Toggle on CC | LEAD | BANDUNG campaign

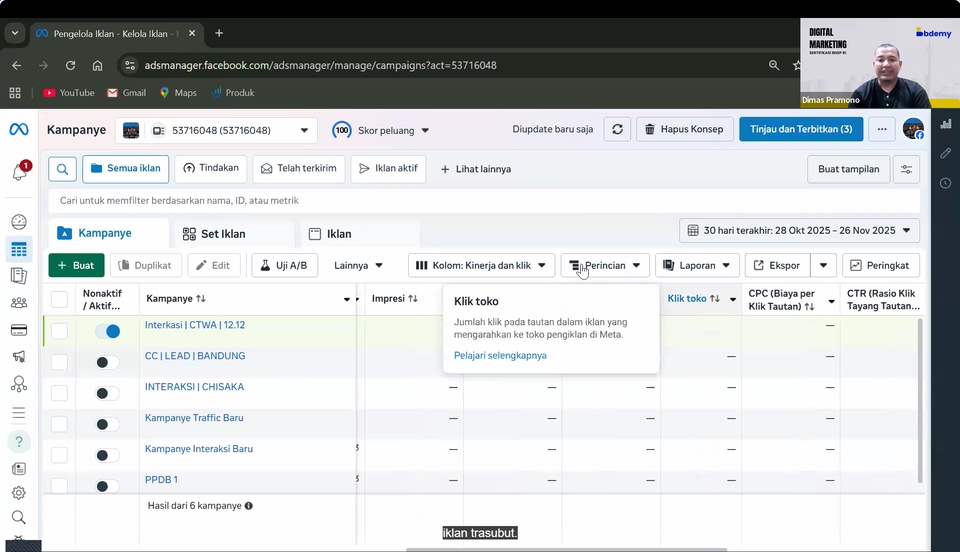108,362
